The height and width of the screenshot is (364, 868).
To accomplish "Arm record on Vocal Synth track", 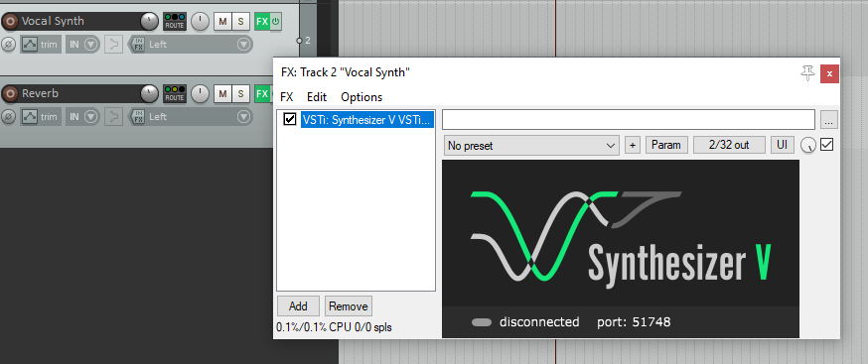I will tap(10, 22).
